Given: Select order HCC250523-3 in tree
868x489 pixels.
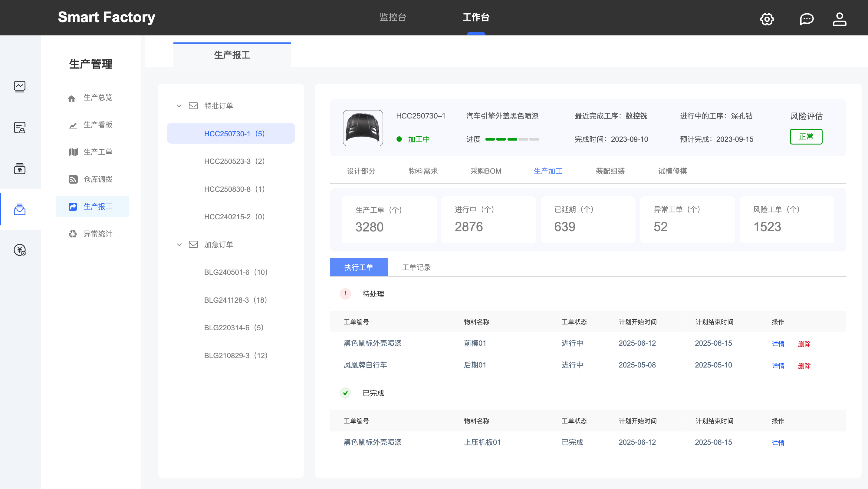Looking at the screenshot, I should (x=234, y=161).
